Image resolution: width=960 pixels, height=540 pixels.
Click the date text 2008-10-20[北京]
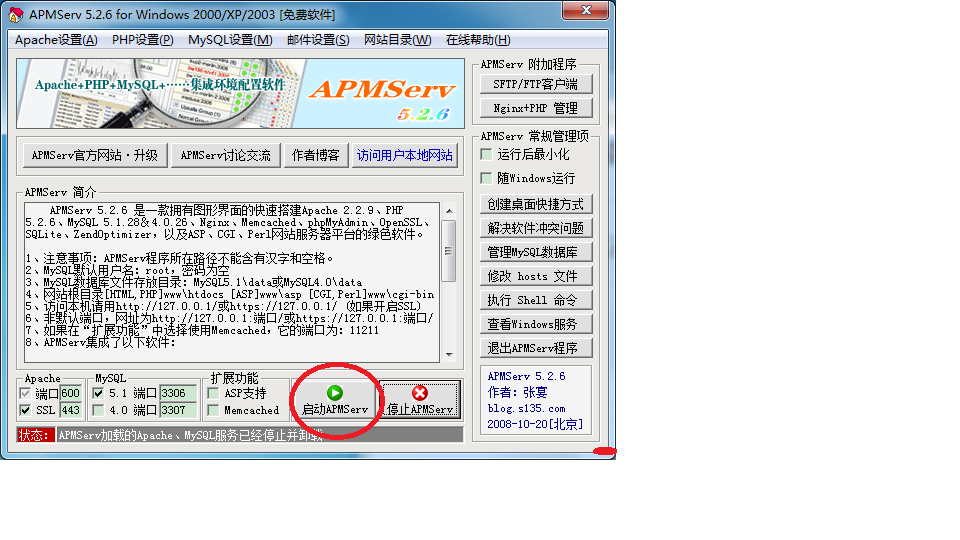pyautogui.click(x=535, y=424)
